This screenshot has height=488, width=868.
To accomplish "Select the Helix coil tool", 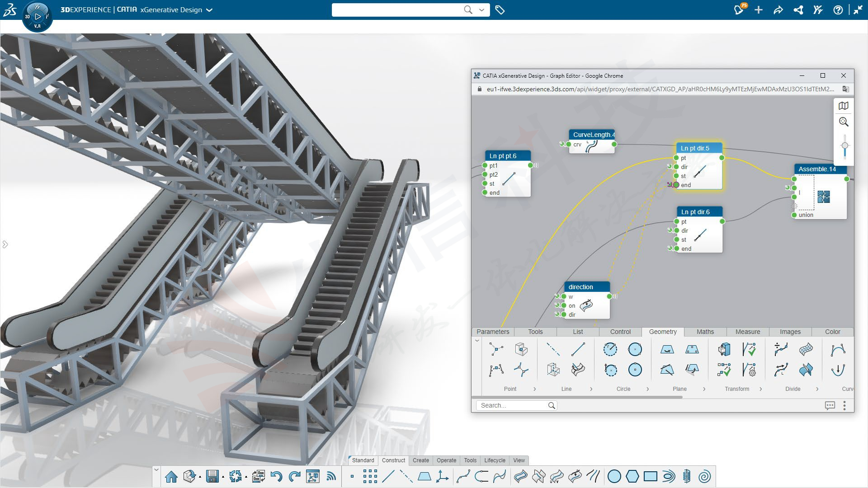I will coord(686,476).
